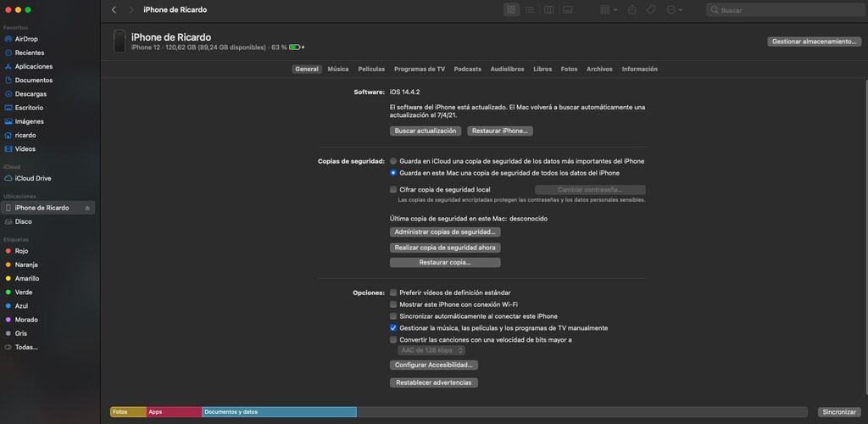868x424 pixels.
Task: Click Restaurar iPhone… button
Action: point(500,131)
